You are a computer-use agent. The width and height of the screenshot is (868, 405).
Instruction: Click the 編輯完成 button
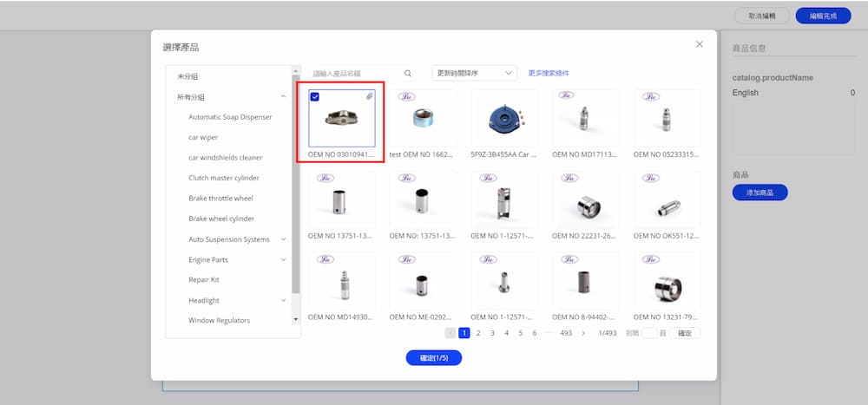(x=823, y=16)
